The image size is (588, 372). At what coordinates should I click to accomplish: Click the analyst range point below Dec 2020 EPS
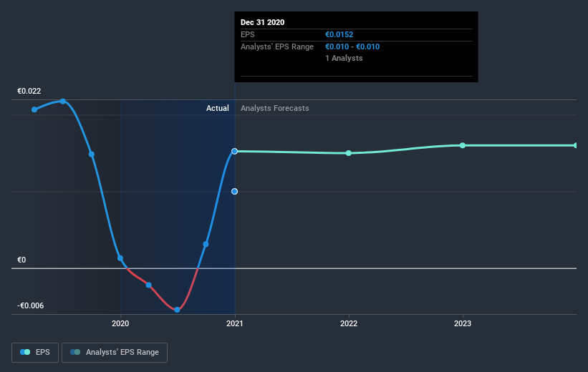pyautogui.click(x=234, y=192)
